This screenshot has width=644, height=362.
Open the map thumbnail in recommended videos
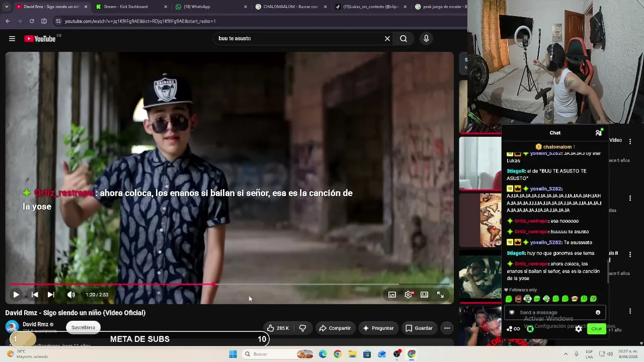480,220
